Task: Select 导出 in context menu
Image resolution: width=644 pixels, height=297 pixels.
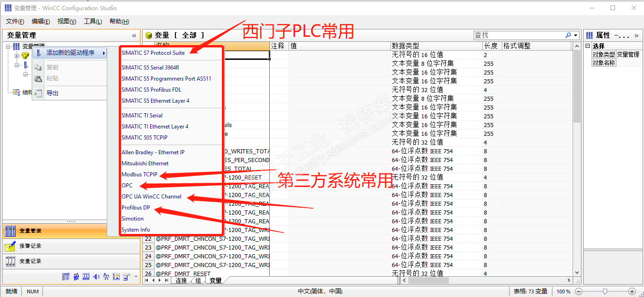Action: pyautogui.click(x=70, y=93)
